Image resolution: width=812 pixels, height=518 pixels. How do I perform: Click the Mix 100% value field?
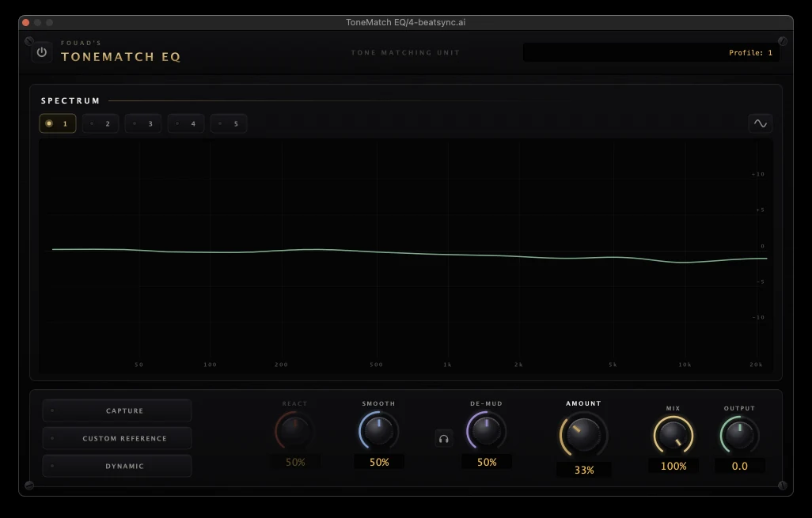674,466
